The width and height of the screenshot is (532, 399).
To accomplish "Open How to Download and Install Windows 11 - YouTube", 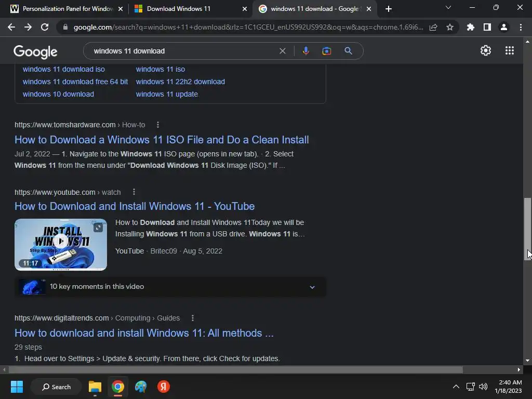I will point(135,206).
